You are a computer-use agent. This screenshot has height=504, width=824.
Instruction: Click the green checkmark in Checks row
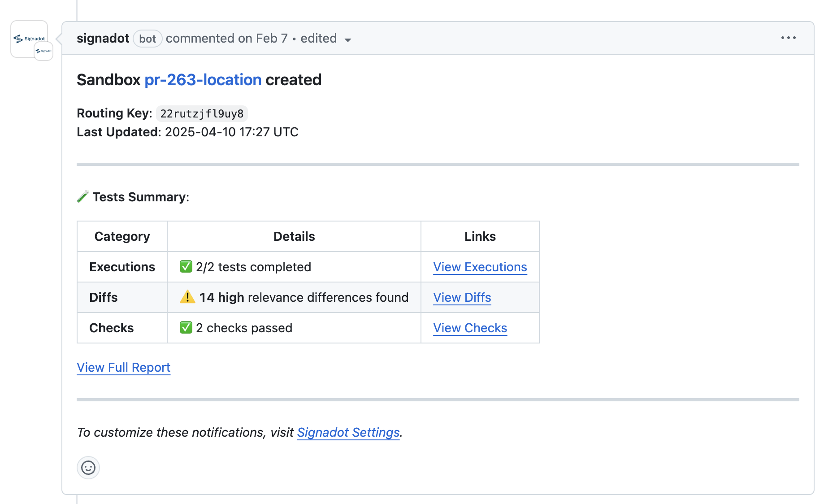pyautogui.click(x=186, y=328)
